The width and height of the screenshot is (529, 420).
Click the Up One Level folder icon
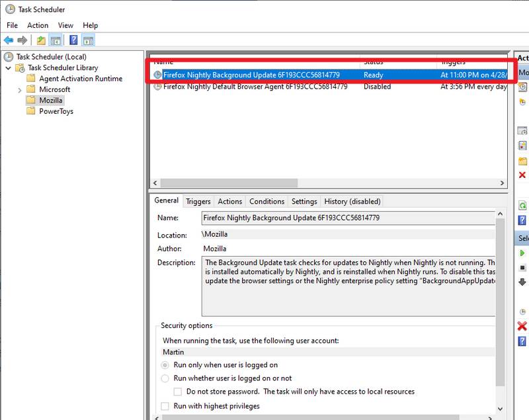coord(41,40)
